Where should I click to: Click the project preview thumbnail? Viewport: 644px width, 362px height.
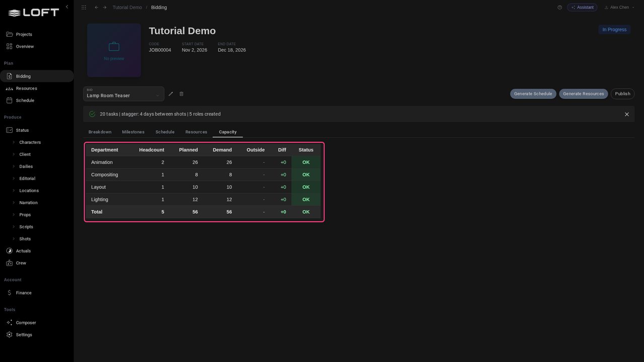(x=114, y=50)
